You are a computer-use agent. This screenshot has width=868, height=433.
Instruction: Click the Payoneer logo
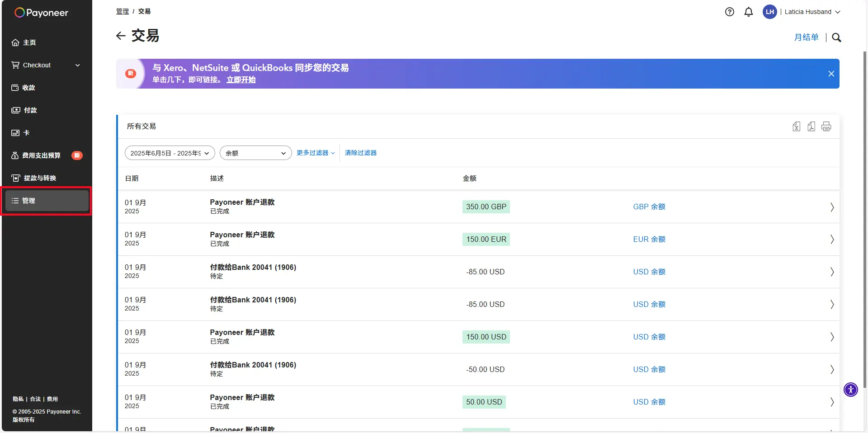click(41, 13)
